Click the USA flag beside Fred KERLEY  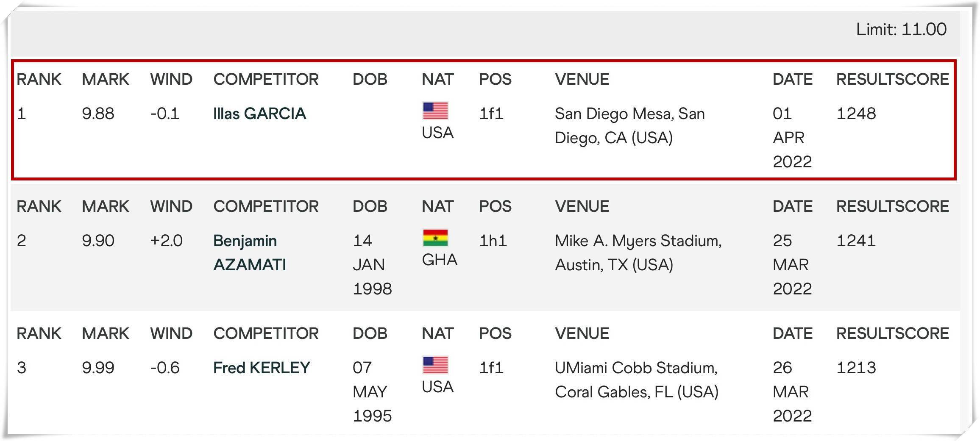(x=435, y=365)
